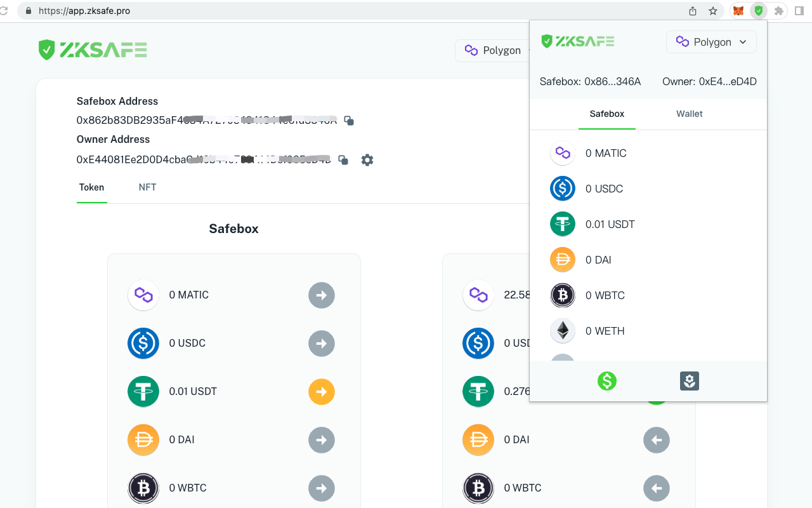Copy the Safebox Address
The width and height of the screenshot is (812, 508).
[x=349, y=120]
